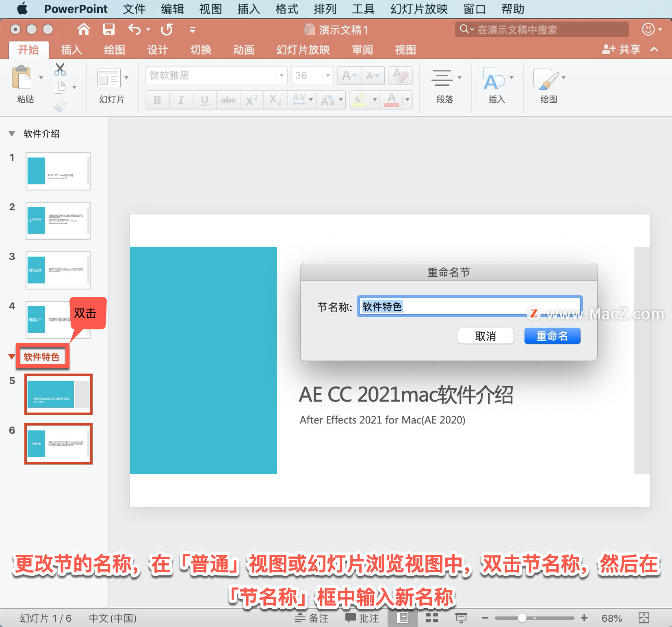Open the feedback smiley menu
The image size is (672, 627).
[652, 29]
